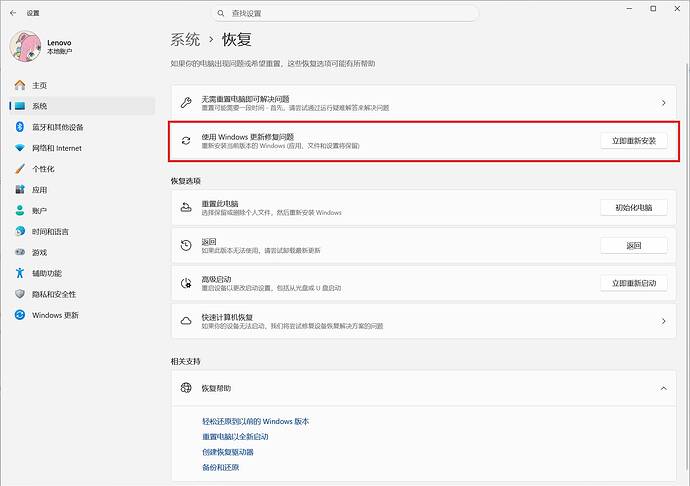Click the Bluetooth icon in sidebar
This screenshot has width=690, height=486.
point(20,127)
